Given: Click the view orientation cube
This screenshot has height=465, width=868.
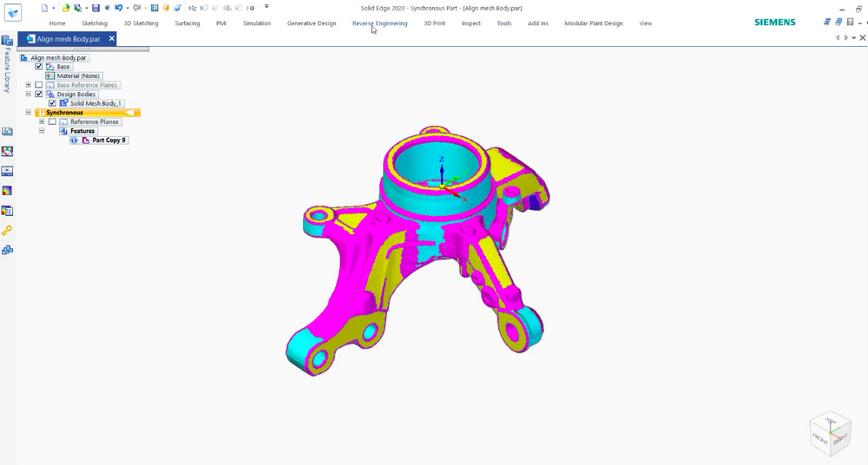Looking at the screenshot, I should [x=830, y=434].
